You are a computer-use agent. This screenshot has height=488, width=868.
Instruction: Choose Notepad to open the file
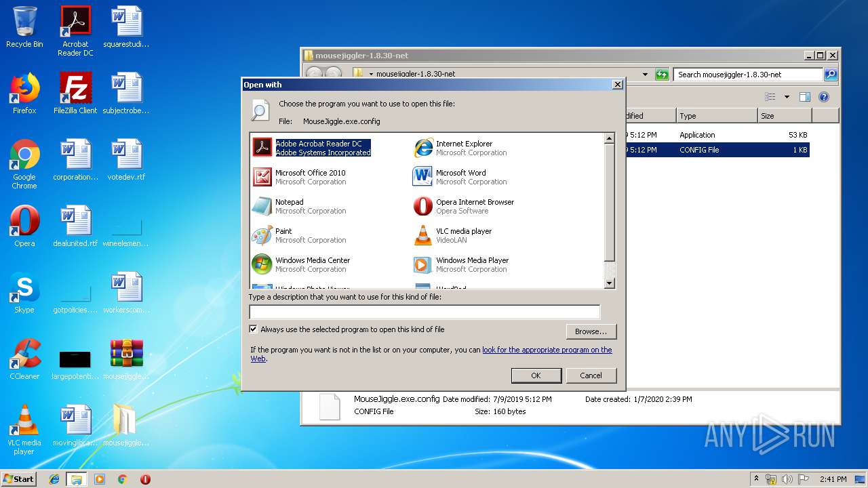point(300,206)
